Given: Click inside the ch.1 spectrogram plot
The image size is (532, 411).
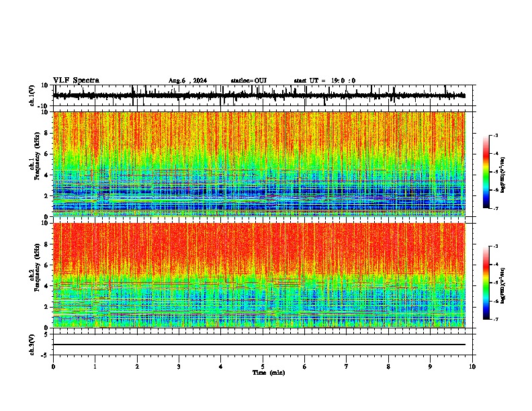Looking at the screenshot, I should click(259, 164).
